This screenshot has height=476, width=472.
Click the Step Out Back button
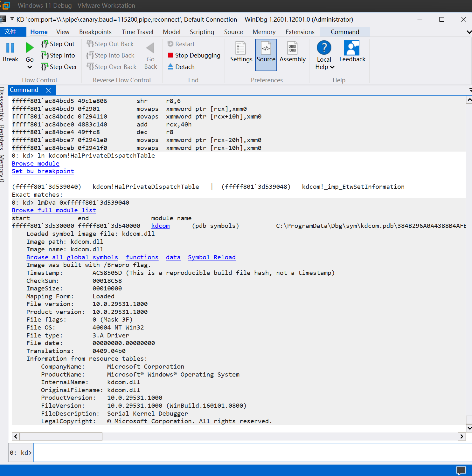tap(110, 44)
